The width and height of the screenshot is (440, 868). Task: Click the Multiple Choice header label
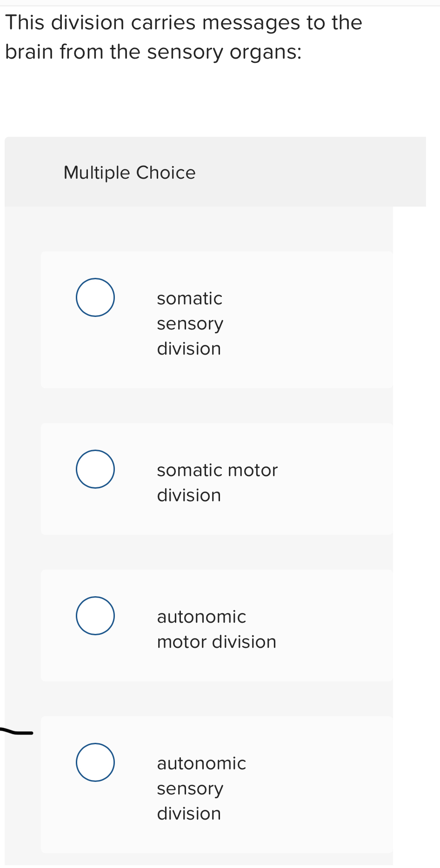click(130, 172)
